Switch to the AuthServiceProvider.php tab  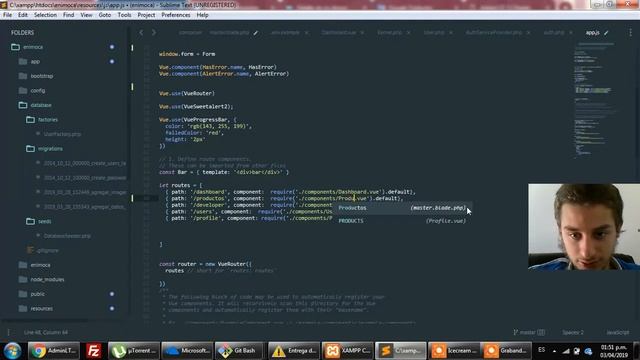coord(494,32)
